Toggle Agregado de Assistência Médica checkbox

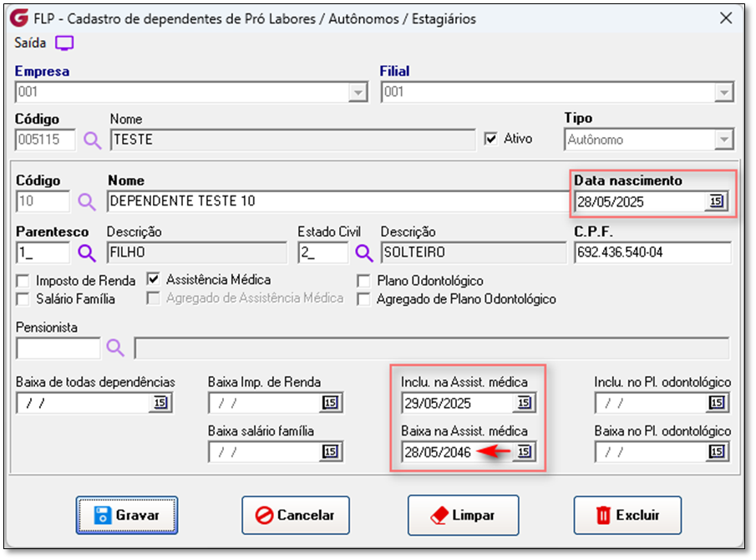(154, 298)
